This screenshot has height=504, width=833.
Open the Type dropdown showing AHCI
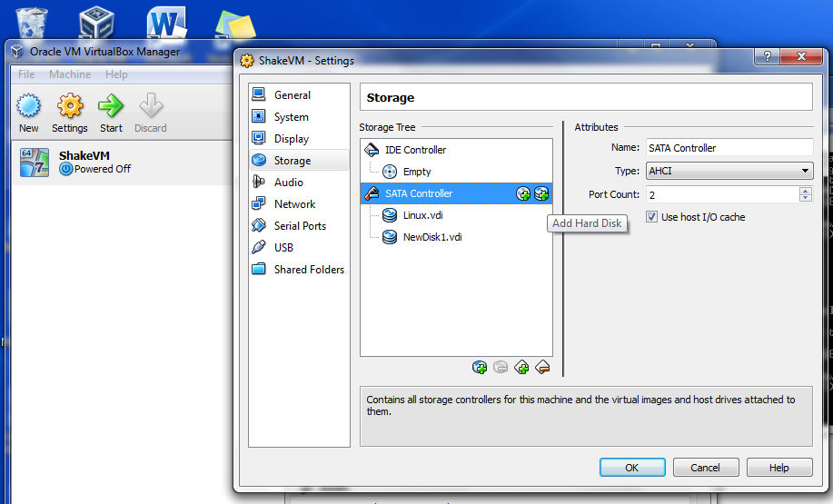[x=729, y=171]
